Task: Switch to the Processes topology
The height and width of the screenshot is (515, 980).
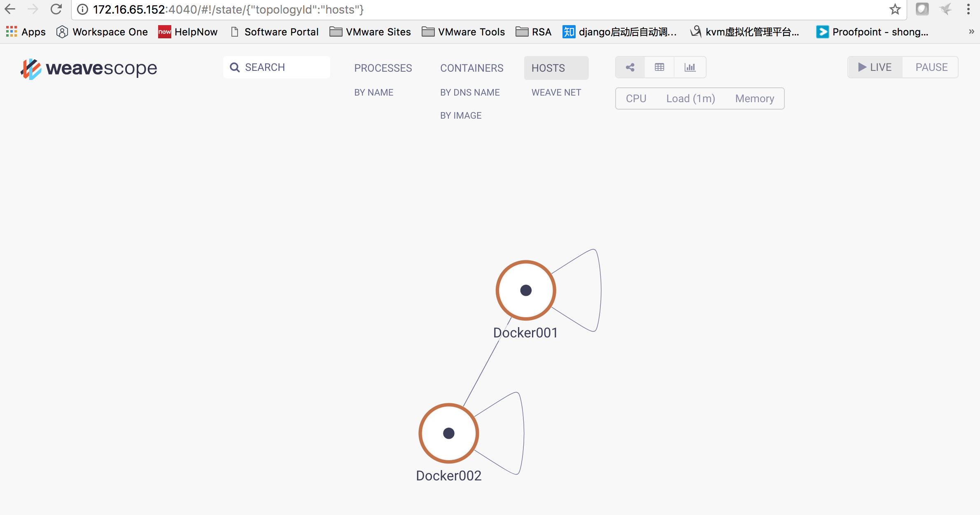Action: click(x=383, y=68)
